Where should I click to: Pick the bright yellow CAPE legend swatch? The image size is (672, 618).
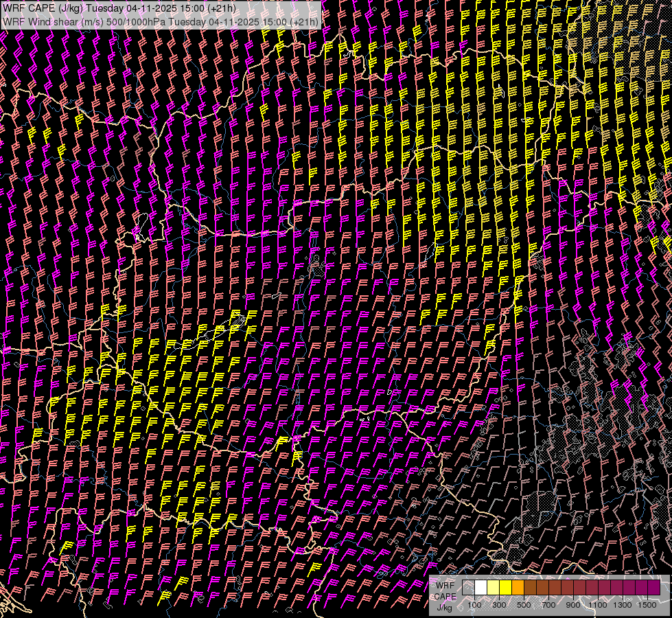click(x=505, y=588)
